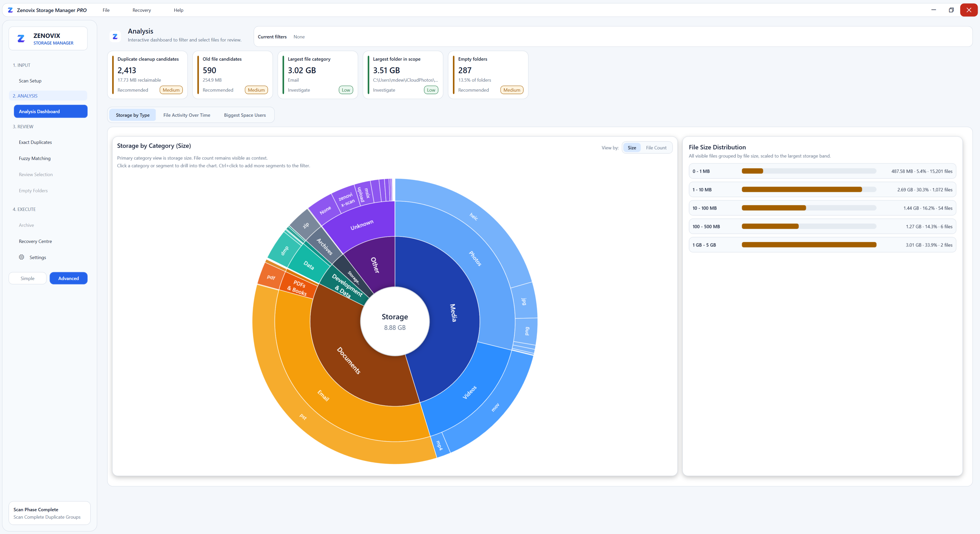Switch to Simple mode
This screenshot has width=980, height=534.
click(27, 278)
